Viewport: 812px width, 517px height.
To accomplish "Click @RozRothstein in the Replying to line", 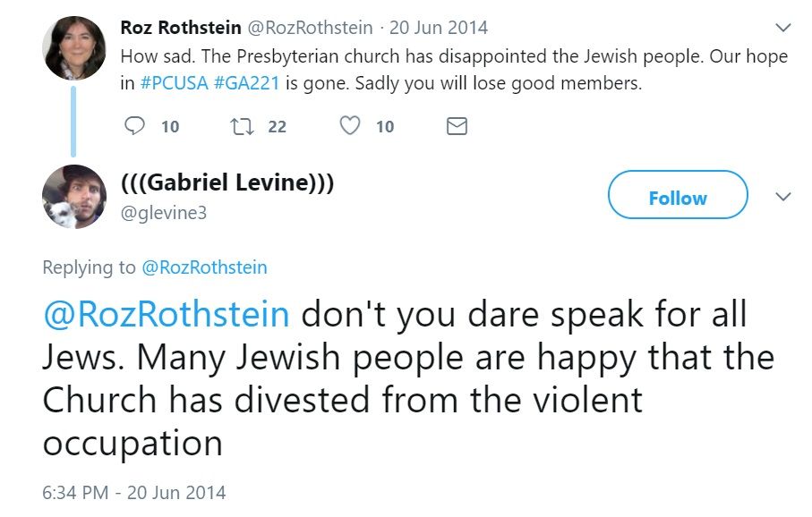I will point(204,267).
